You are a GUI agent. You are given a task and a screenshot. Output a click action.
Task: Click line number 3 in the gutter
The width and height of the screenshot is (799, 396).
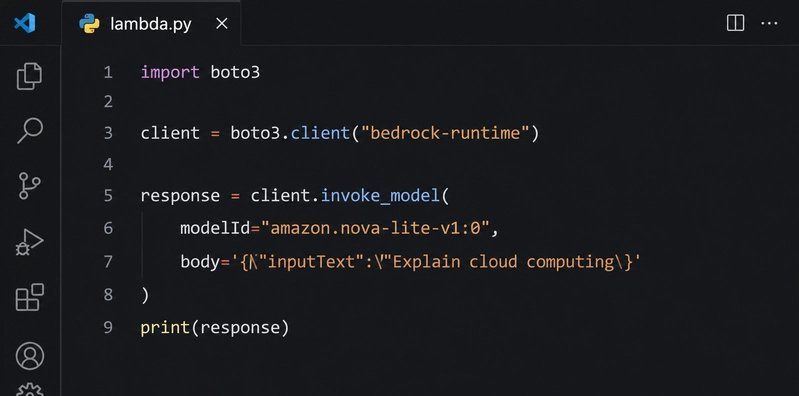108,133
